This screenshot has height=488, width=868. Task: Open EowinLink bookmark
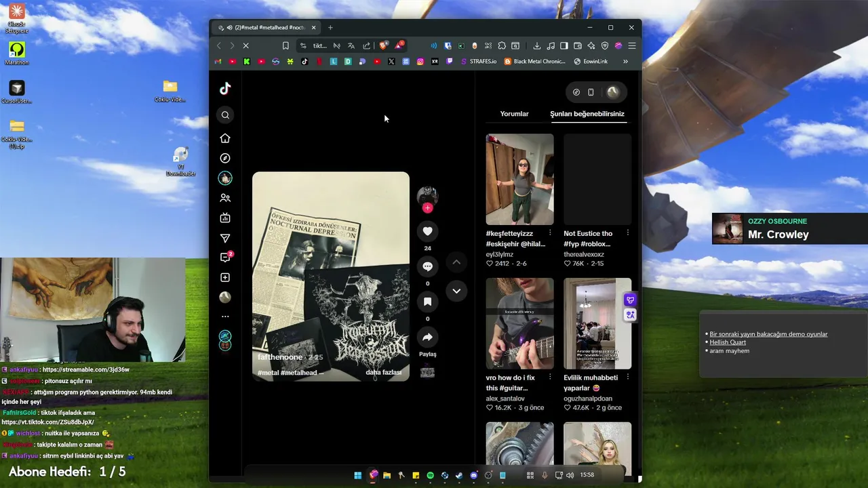coord(591,61)
